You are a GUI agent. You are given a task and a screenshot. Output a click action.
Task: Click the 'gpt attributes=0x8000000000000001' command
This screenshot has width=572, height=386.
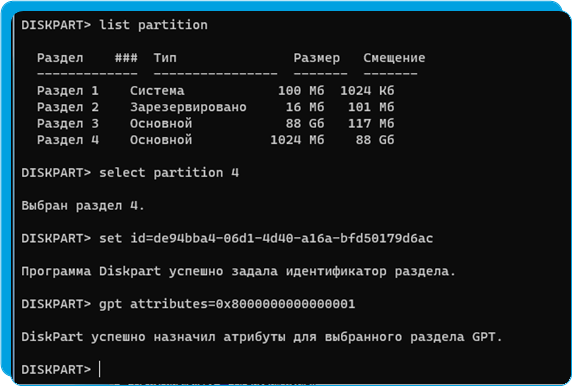(227, 304)
